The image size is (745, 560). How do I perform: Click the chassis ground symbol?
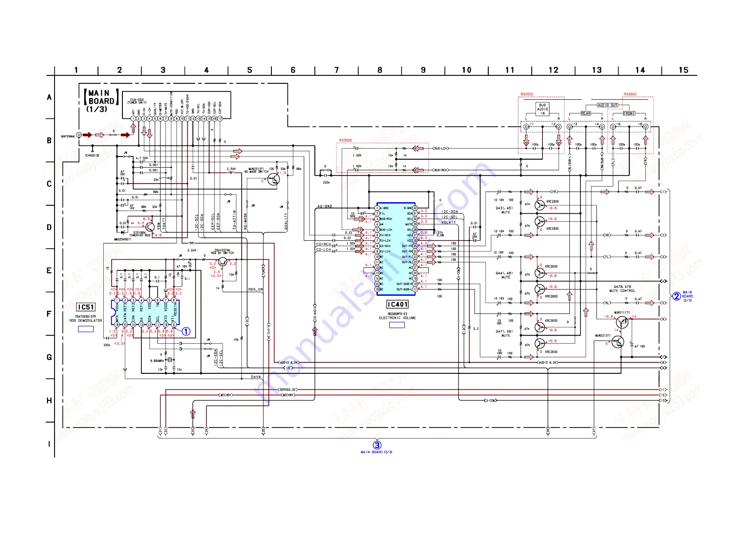coord(92,150)
